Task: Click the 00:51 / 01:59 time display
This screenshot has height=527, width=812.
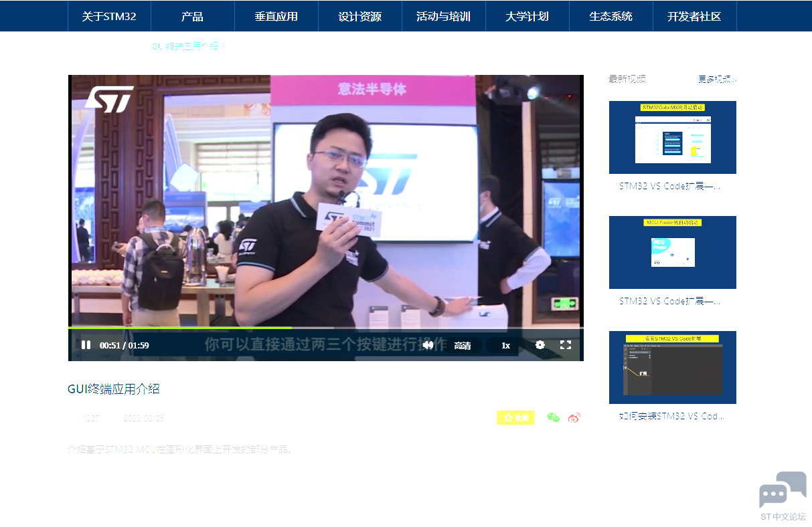Action: [125, 346]
